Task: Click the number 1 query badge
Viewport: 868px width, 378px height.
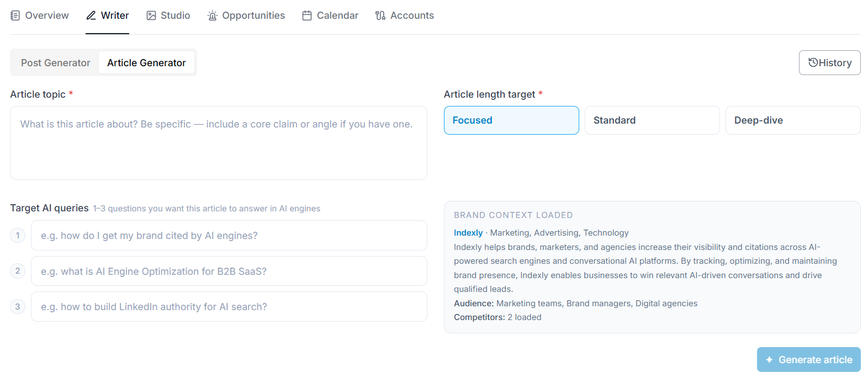Action: point(18,236)
